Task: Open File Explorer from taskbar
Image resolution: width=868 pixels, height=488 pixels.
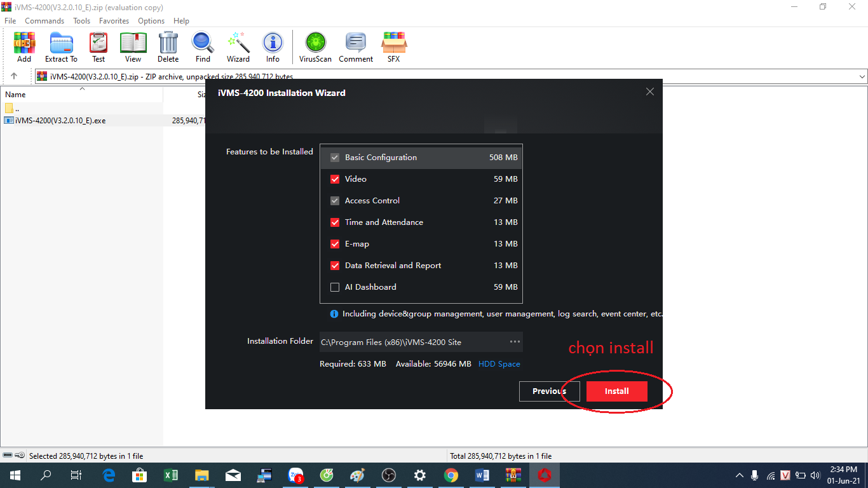Action: coord(201,475)
